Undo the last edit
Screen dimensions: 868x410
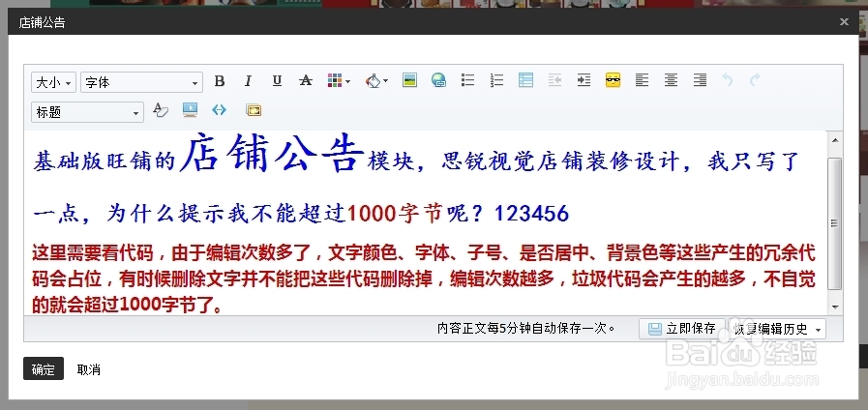tap(728, 81)
